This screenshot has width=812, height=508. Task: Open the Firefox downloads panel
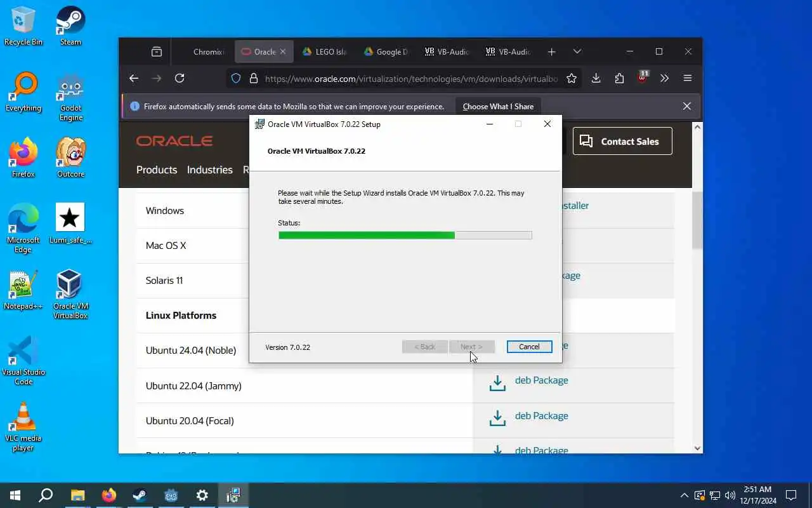click(596, 78)
